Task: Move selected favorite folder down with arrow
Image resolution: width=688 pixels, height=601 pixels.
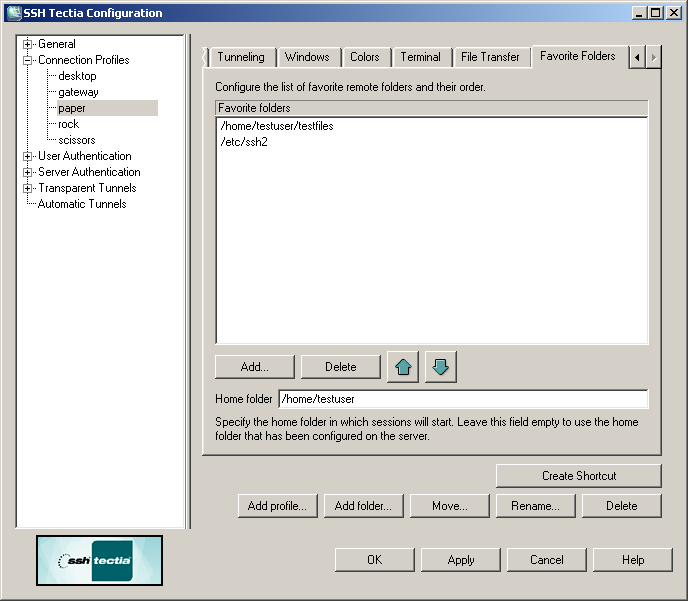Action: 441,367
